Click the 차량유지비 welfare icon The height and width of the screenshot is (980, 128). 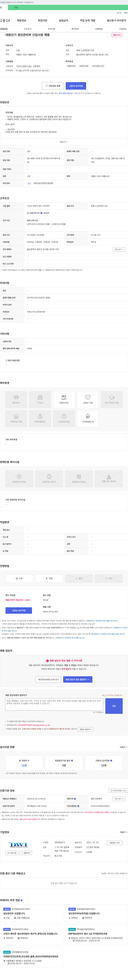(x=64, y=400)
